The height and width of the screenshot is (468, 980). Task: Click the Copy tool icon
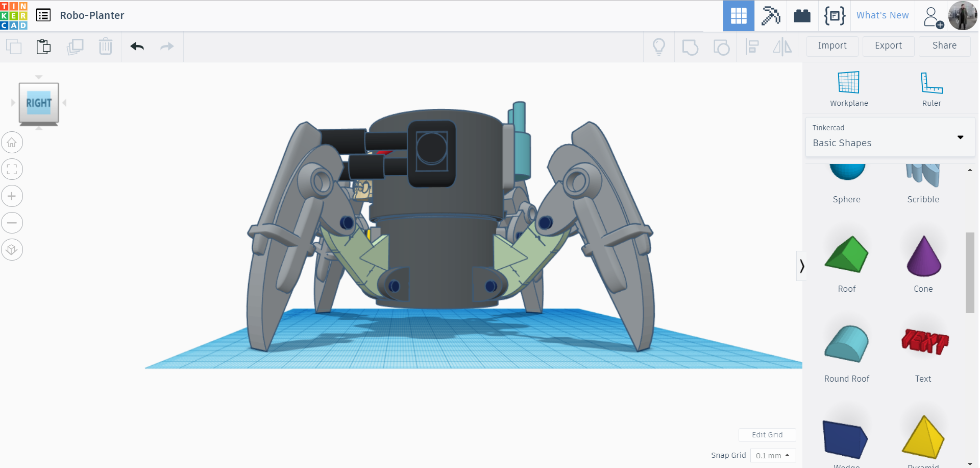tap(14, 46)
